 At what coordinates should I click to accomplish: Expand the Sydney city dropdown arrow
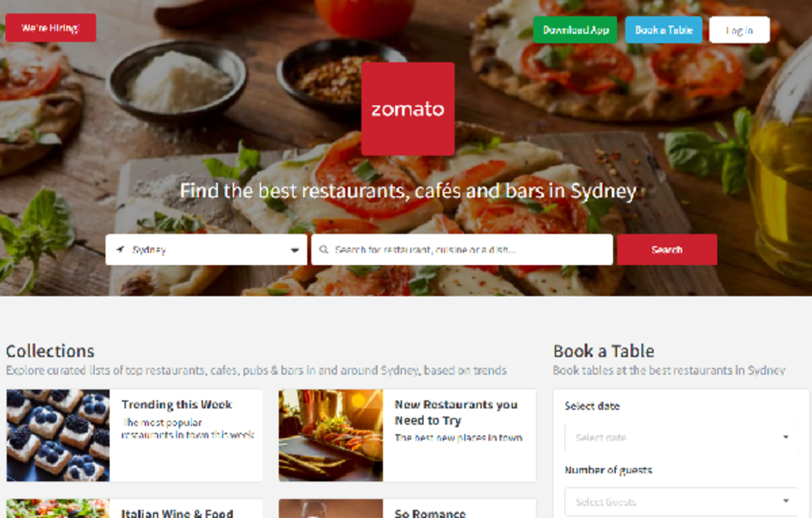click(x=295, y=250)
